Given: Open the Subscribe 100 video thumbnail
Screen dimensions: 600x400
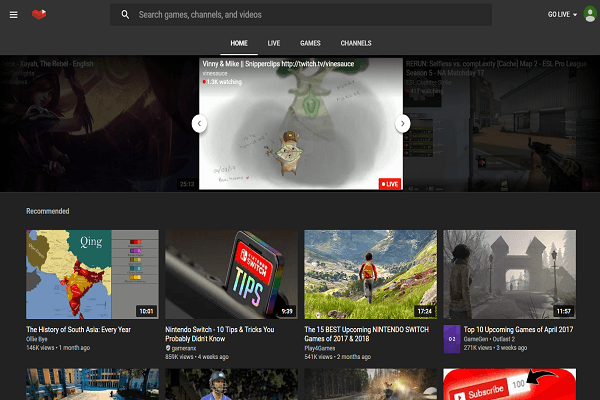Looking at the screenshot, I should 509,384.
